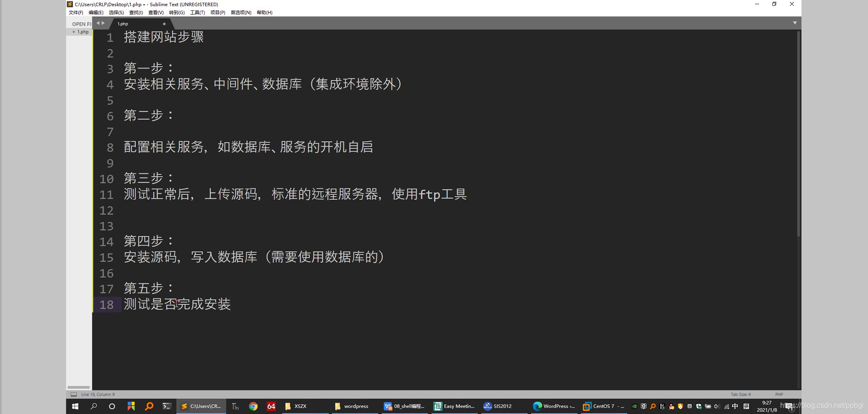Open the 文件(F) menu

76,13
